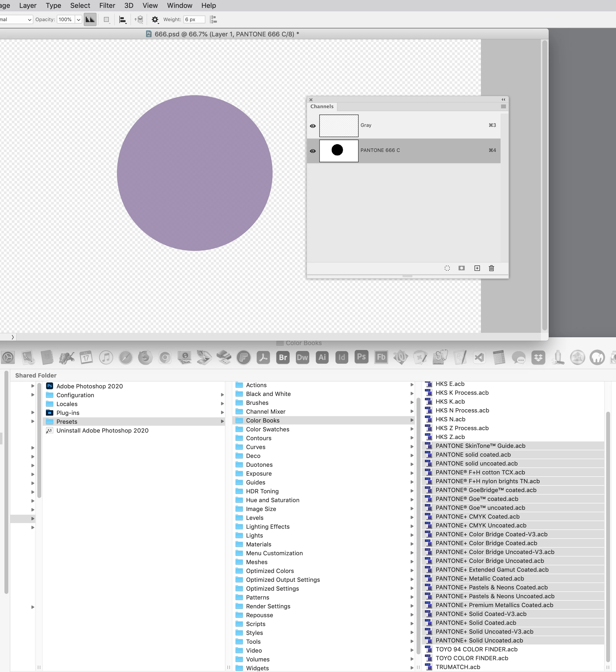Screen dimensions: 616x672
Task: Open gear geometry options in toolbar
Action: point(155,20)
